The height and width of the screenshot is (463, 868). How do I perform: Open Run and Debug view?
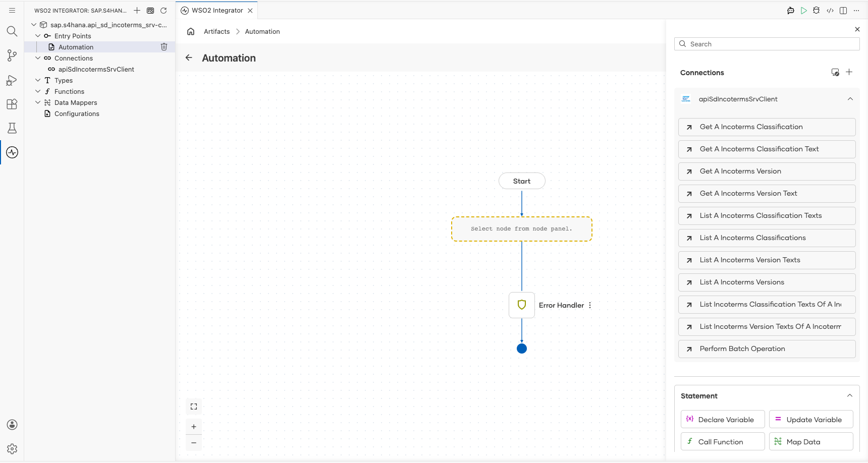[12, 80]
